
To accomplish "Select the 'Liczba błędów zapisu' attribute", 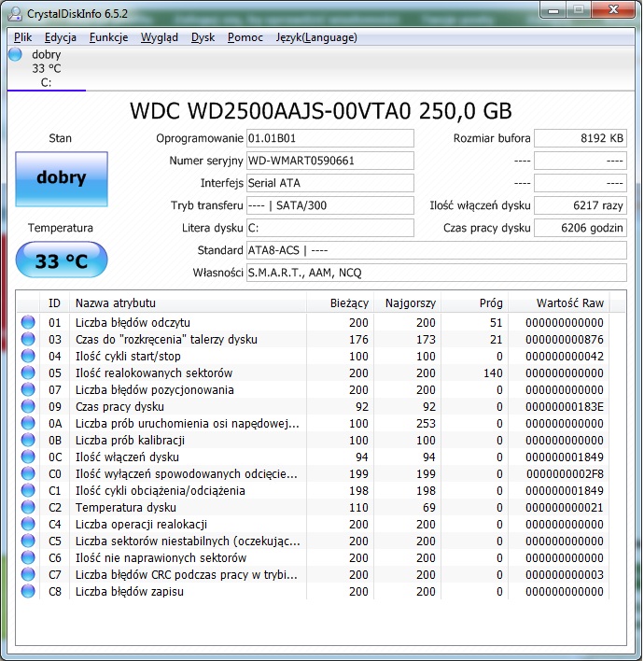I will coord(313,591).
